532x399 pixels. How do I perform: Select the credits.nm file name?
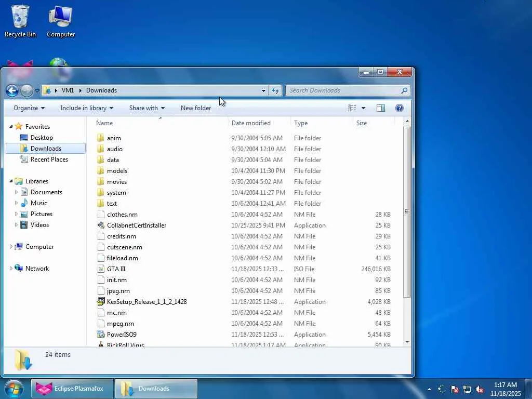pos(122,236)
